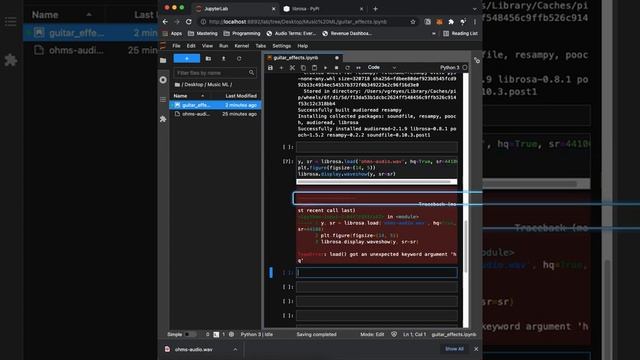Open the Tabs menu

260,46
